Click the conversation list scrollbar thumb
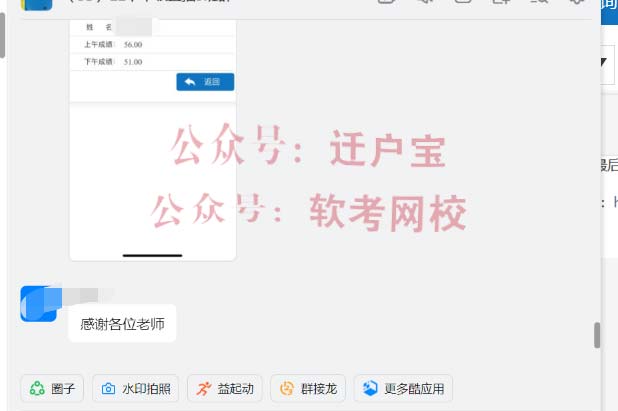Viewport: 618px width, 411px height. pyautogui.click(x=2, y=35)
